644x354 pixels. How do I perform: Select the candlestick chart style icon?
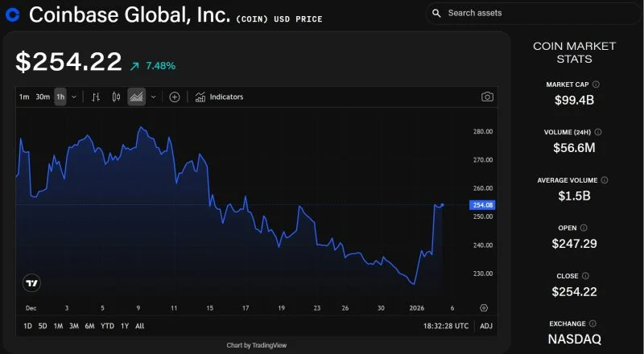click(x=116, y=97)
